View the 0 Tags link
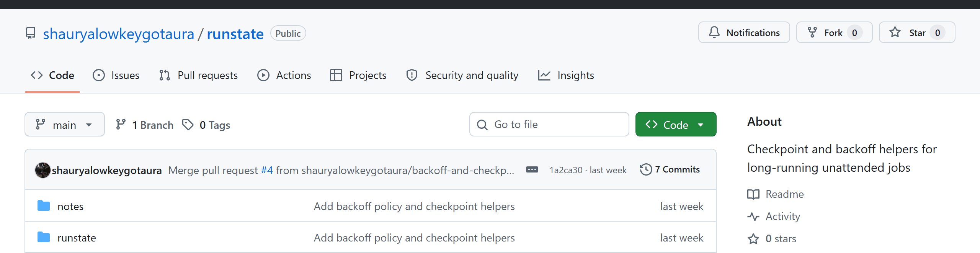Image resolution: width=980 pixels, height=253 pixels. 206,125
